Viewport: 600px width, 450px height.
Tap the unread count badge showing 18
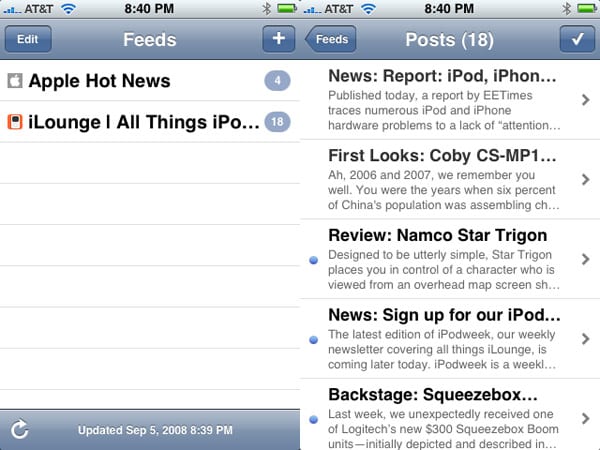pos(276,122)
